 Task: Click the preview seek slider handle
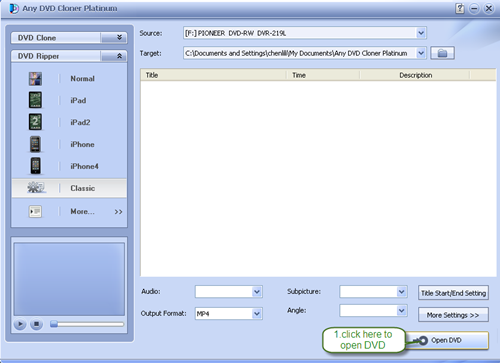[x=54, y=324]
